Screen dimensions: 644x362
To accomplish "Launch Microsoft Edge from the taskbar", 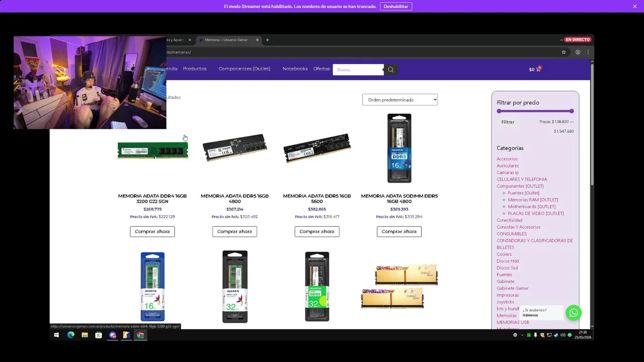I will click(70, 335).
